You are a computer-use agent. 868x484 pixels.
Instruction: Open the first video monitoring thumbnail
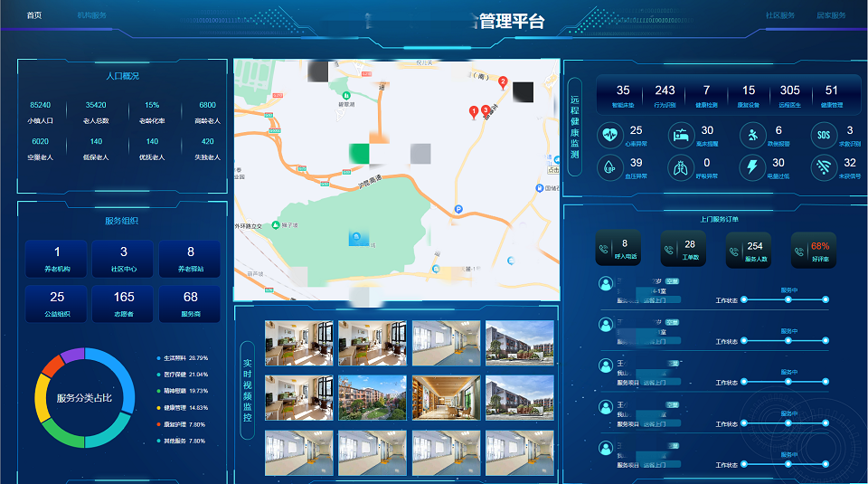[x=297, y=343]
